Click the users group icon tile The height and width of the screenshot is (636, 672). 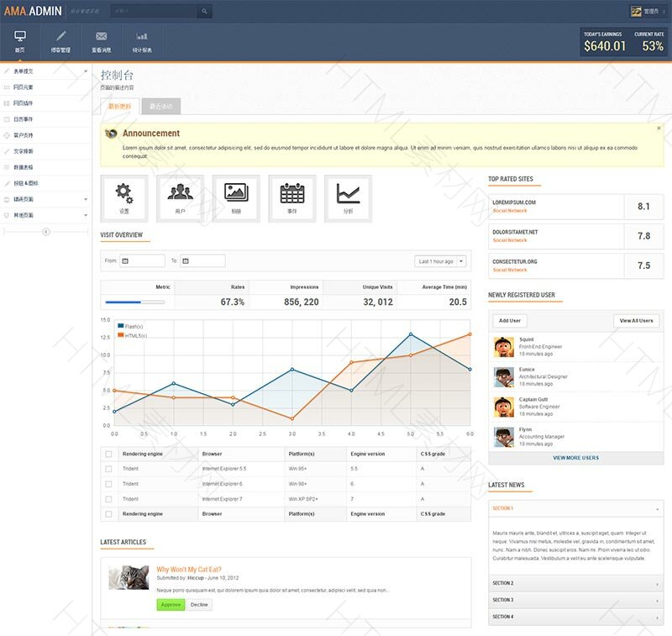(x=180, y=198)
